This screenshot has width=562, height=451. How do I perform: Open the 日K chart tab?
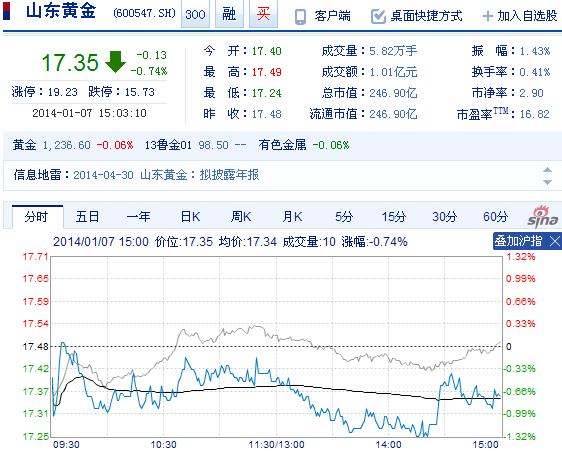(190, 217)
